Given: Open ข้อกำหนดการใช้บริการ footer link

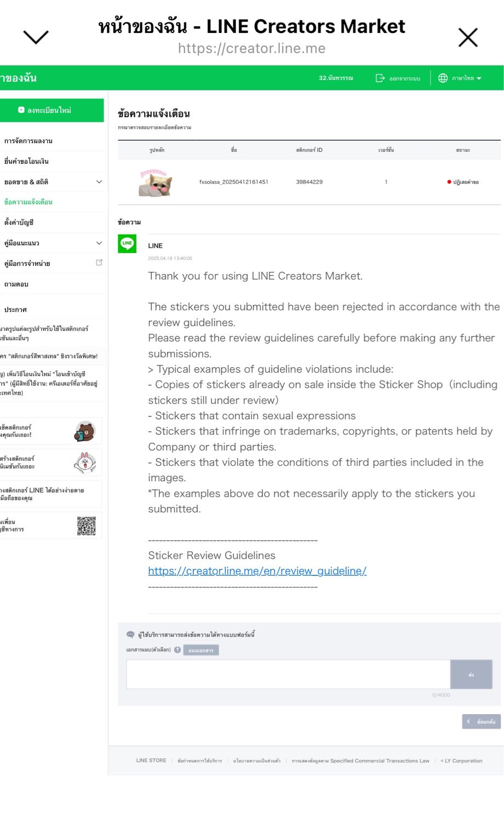Looking at the screenshot, I should [200, 761].
